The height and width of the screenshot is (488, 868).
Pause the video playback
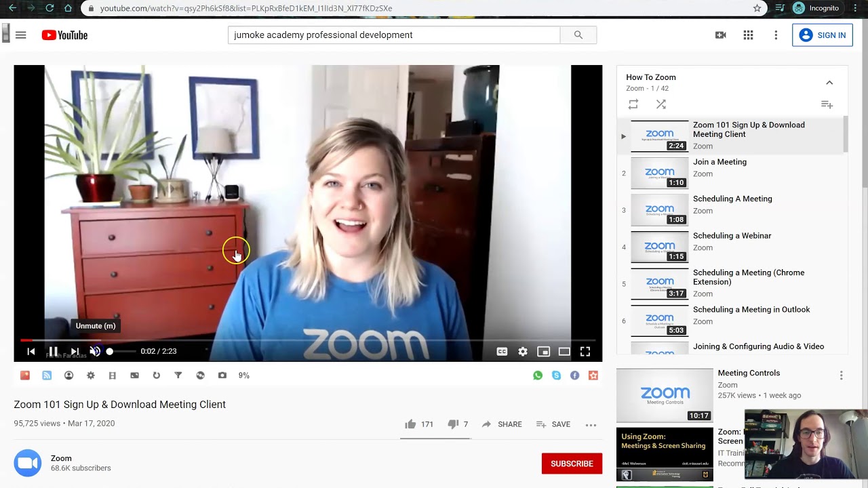[53, 351]
